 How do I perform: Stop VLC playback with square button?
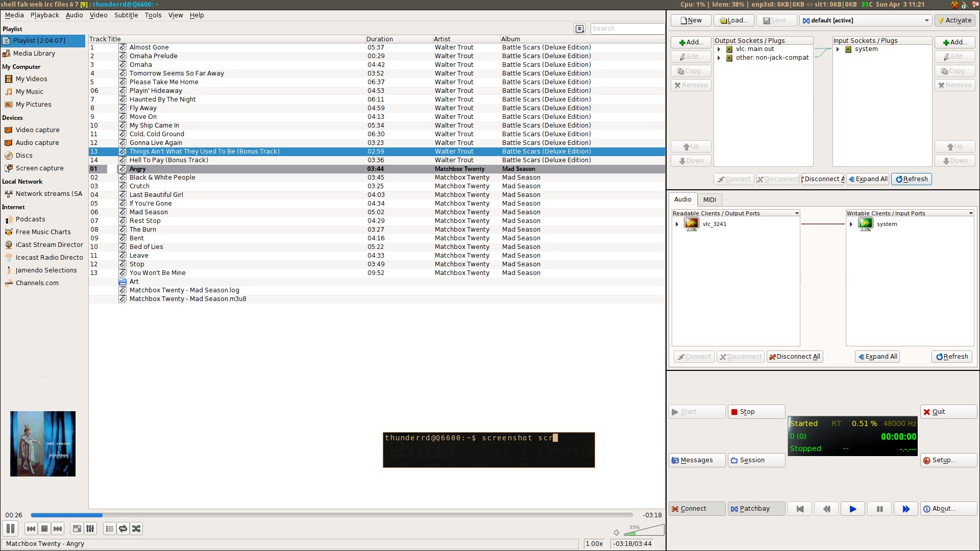point(44,529)
